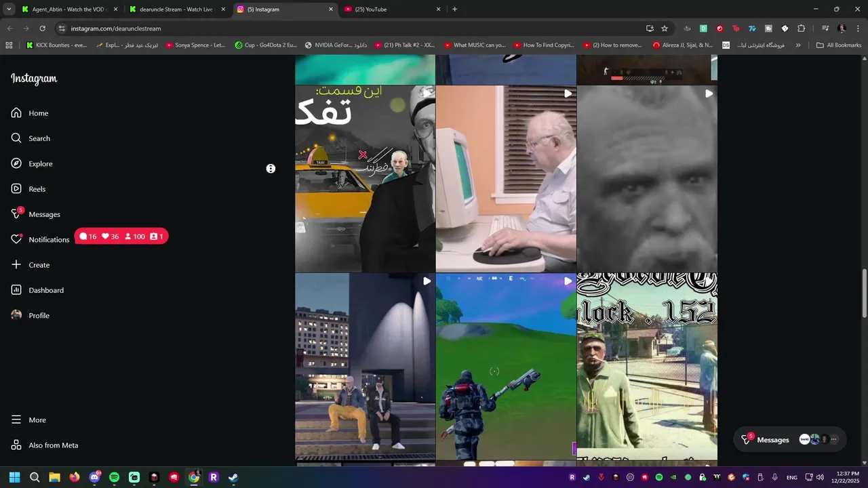Open the media control toolbar icon
Viewport: 868px width, 488px height.
click(x=825, y=28)
